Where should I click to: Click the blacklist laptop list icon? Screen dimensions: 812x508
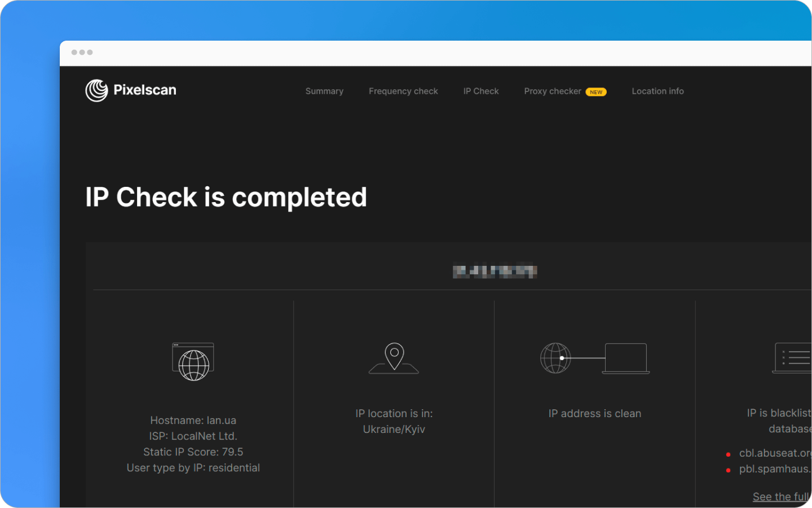(x=792, y=358)
